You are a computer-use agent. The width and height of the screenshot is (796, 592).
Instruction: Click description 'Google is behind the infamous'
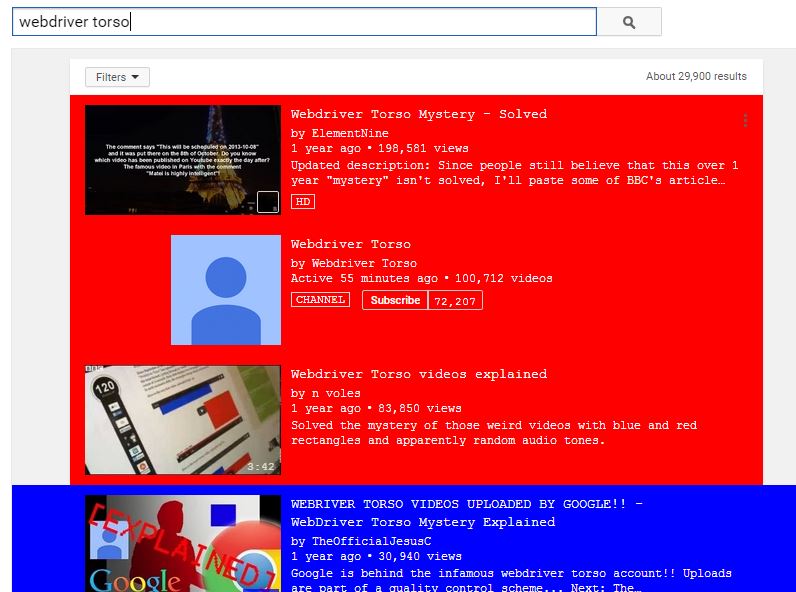click(511, 580)
